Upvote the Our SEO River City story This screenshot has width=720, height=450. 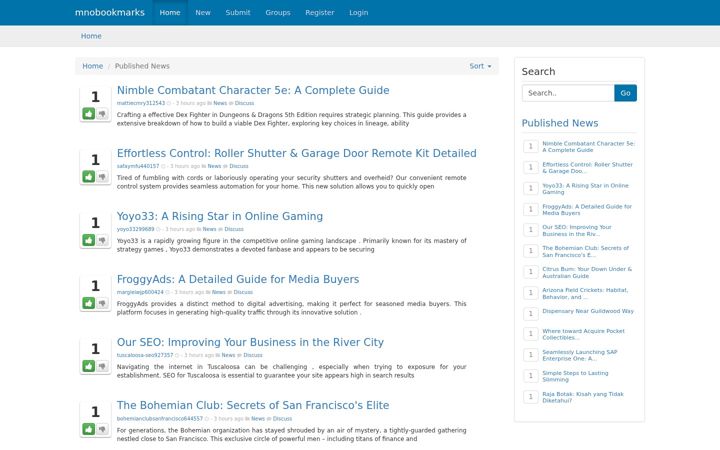click(89, 366)
